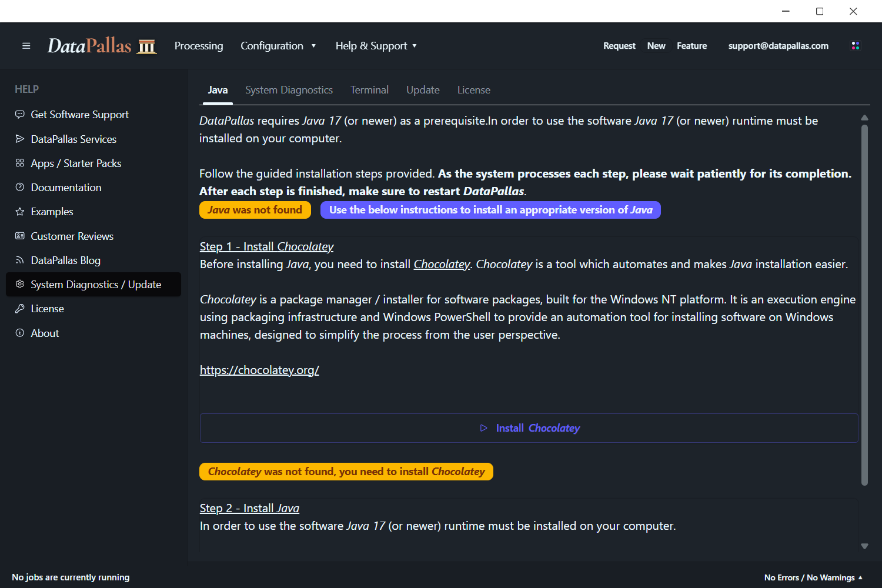The height and width of the screenshot is (588, 882).
Task: Switch to the System Diagnostics tab
Action: pyautogui.click(x=289, y=90)
